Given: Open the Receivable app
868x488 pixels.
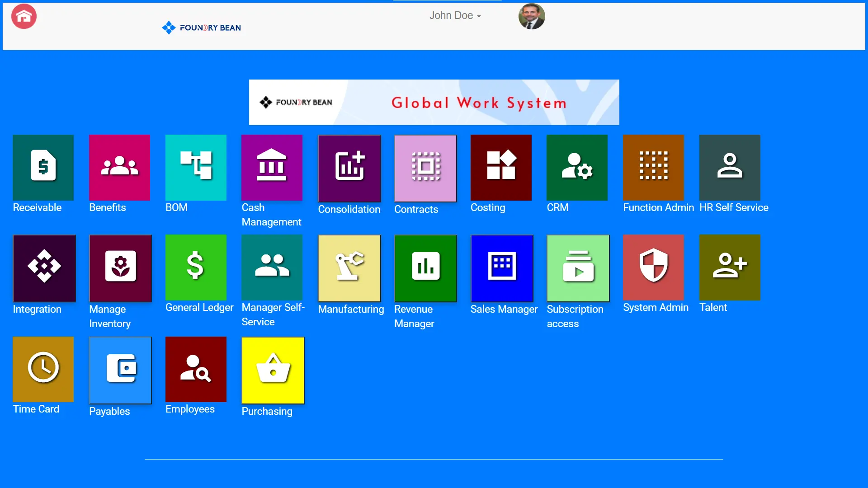Looking at the screenshot, I should click(43, 167).
